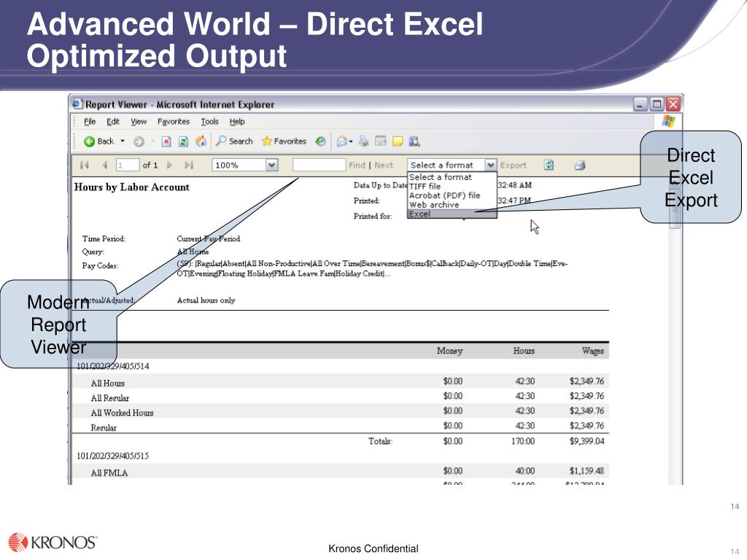
Task: Click the Internet Explorer icon in title bar
Action: point(77,104)
